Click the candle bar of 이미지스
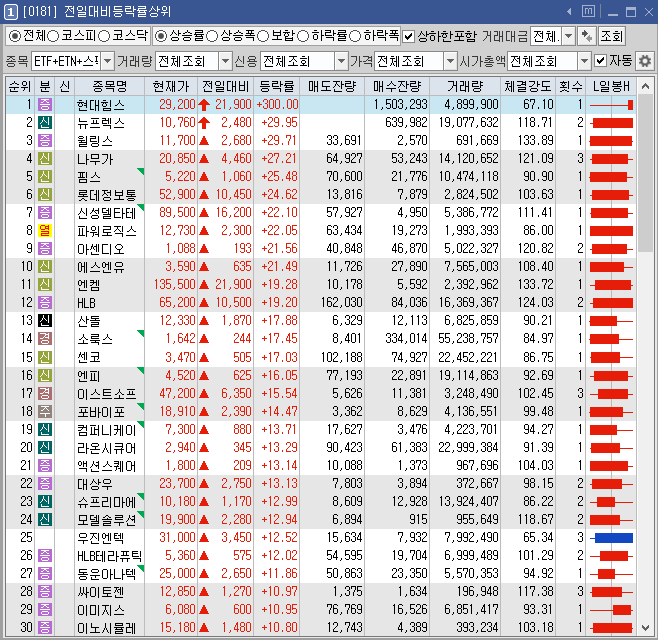This screenshot has width=658, height=640. pos(621,610)
